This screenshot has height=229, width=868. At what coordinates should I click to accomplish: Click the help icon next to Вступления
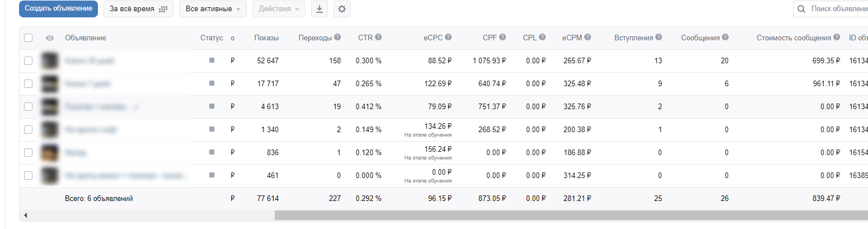659,38
